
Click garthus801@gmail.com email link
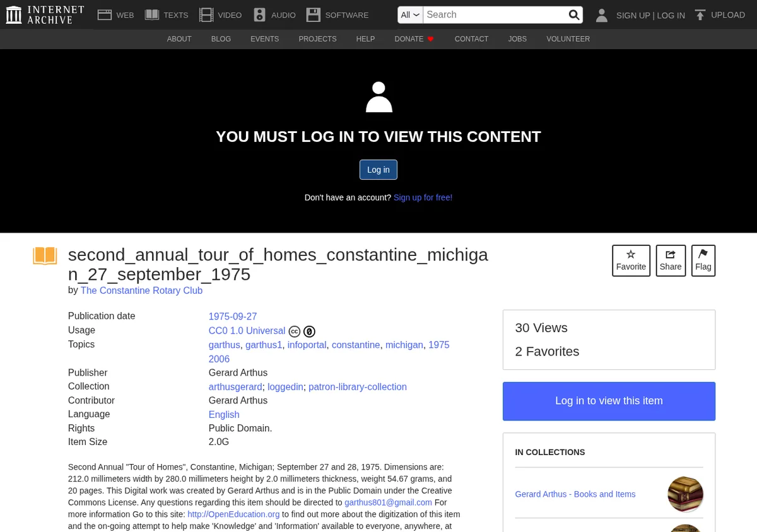(x=388, y=502)
